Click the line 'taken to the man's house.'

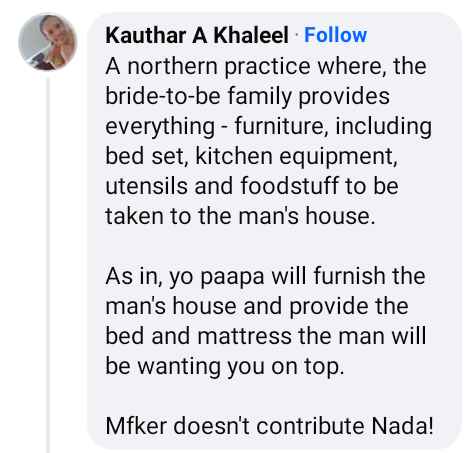pyautogui.click(x=240, y=216)
